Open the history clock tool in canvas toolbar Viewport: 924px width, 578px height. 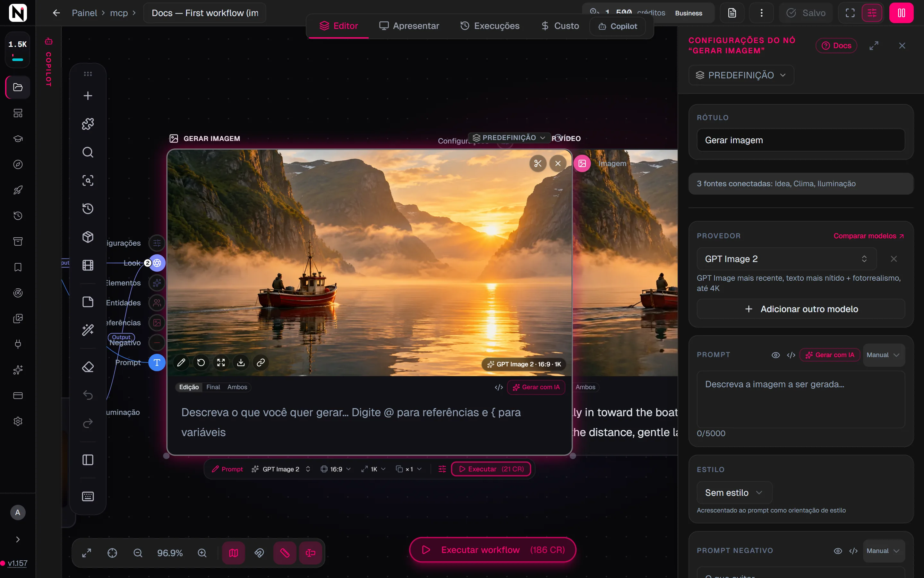[x=88, y=209]
